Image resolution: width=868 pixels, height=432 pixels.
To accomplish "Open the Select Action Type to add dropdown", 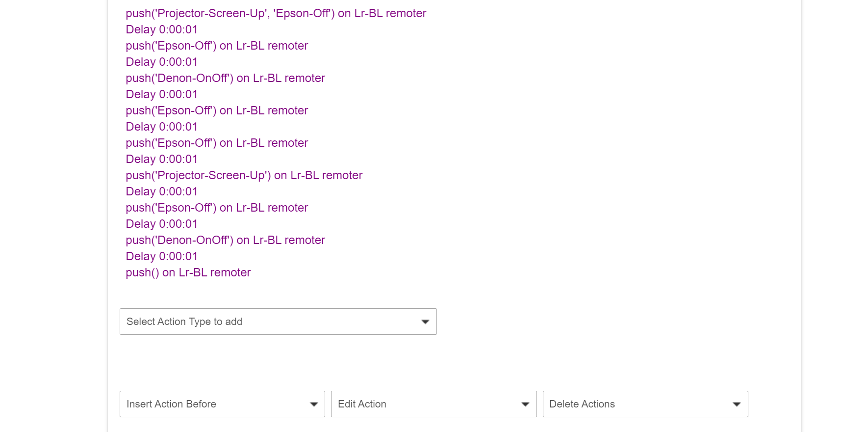I will [x=278, y=322].
